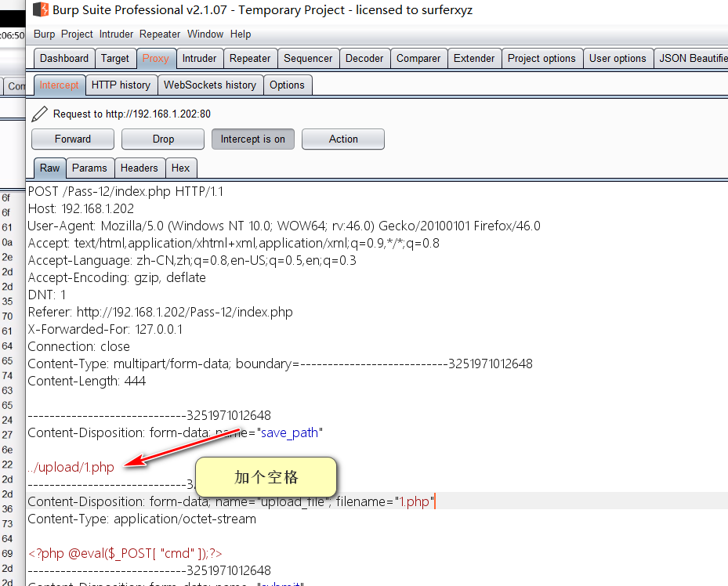728x586 pixels.
Task: Drop the intercepted request
Action: (x=163, y=139)
